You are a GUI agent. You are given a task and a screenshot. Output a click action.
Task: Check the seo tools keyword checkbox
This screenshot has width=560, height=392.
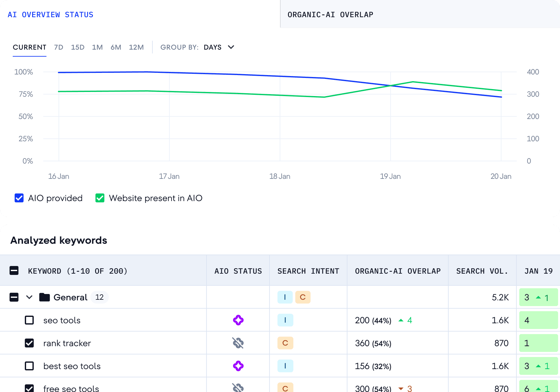click(29, 320)
